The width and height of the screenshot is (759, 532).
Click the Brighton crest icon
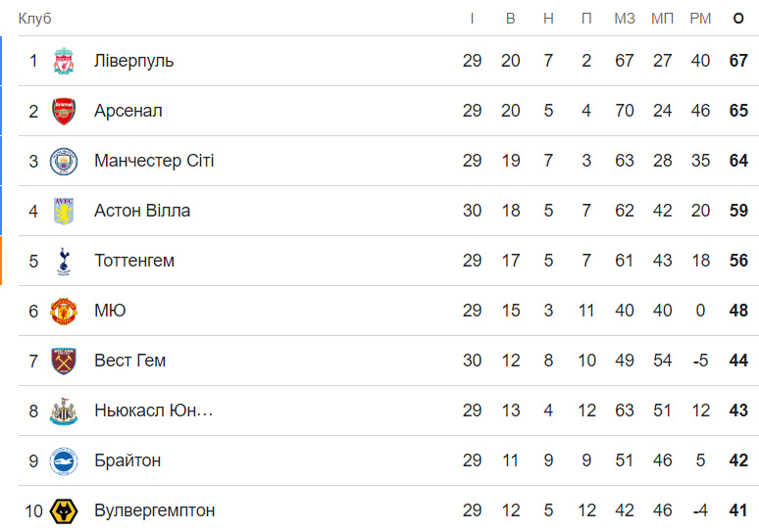pos(64,460)
